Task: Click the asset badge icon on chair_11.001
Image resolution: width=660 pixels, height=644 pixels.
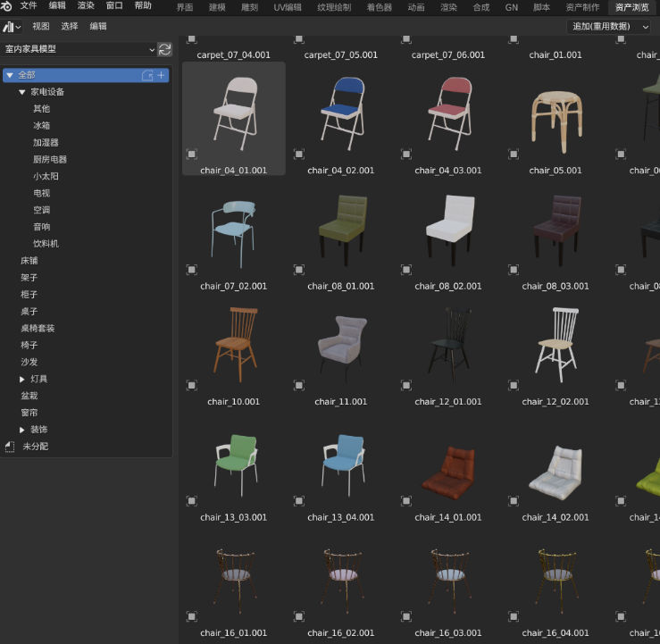Action: click(299, 386)
